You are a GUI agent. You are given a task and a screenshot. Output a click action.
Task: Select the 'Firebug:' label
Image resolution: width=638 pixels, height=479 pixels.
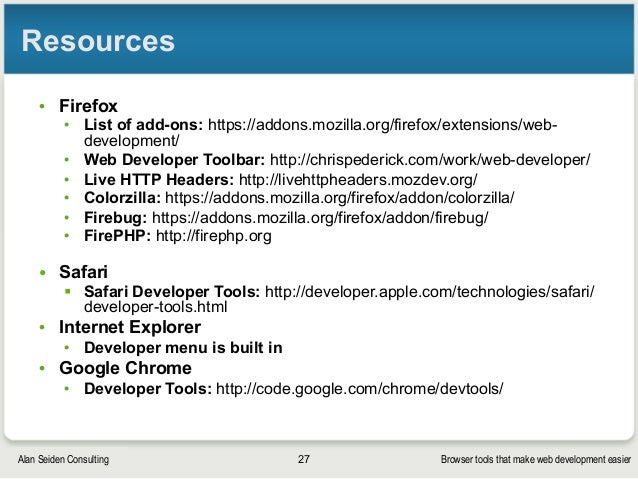pos(116,218)
